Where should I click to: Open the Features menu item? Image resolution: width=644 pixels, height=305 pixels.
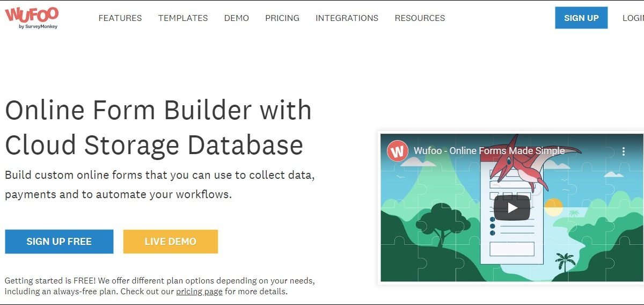(120, 18)
